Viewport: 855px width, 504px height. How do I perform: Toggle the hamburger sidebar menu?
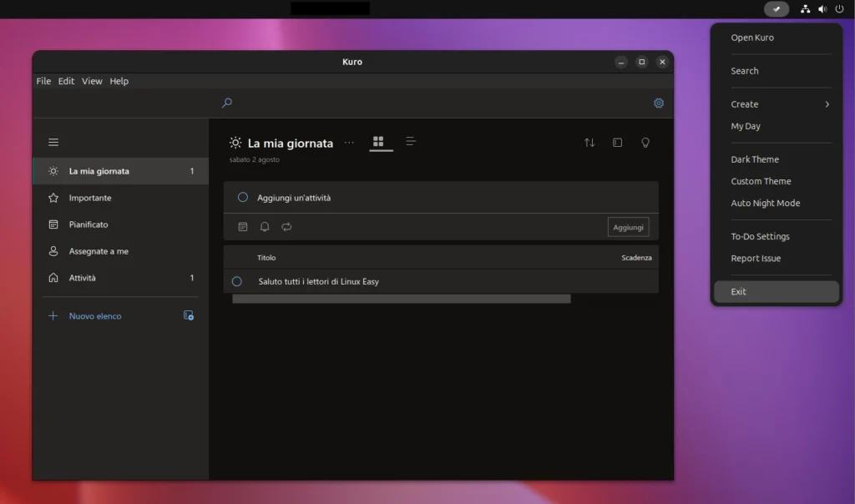(x=53, y=143)
